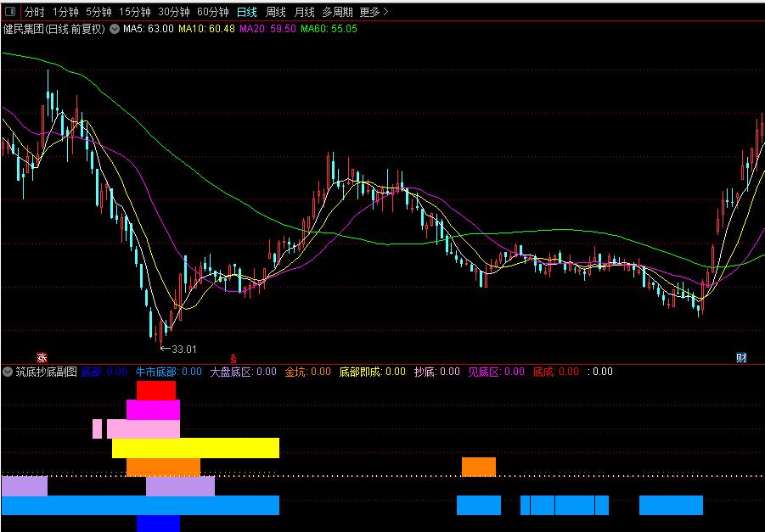Click the MA5 indicator value label

[x=149, y=29]
